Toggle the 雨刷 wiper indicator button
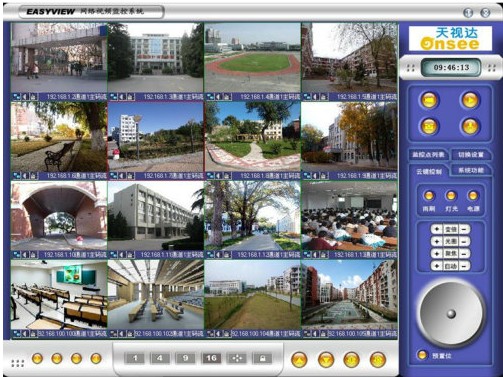 click(x=429, y=196)
